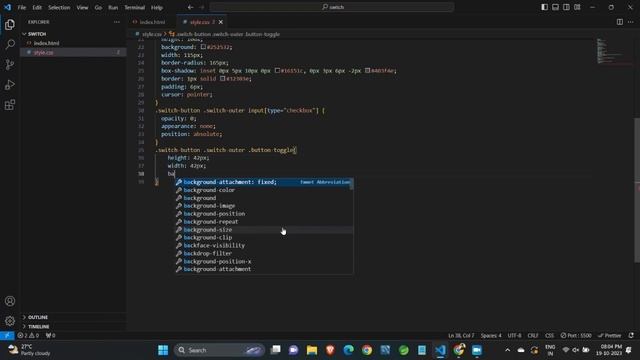The image size is (640, 360).
Task: Click Spaces: 4 indentation setting
Action: click(491, 336)
